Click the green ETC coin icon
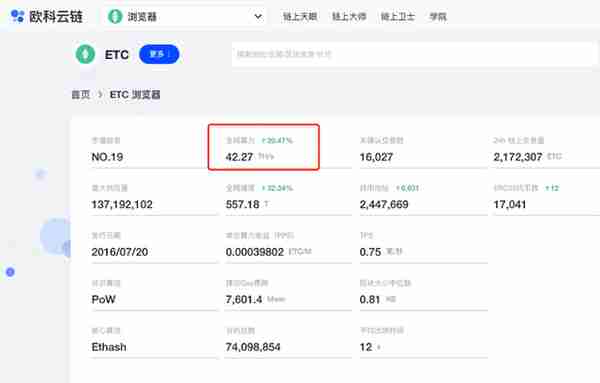Viewport: 600px width, 383px height. (x=85, y=54)
